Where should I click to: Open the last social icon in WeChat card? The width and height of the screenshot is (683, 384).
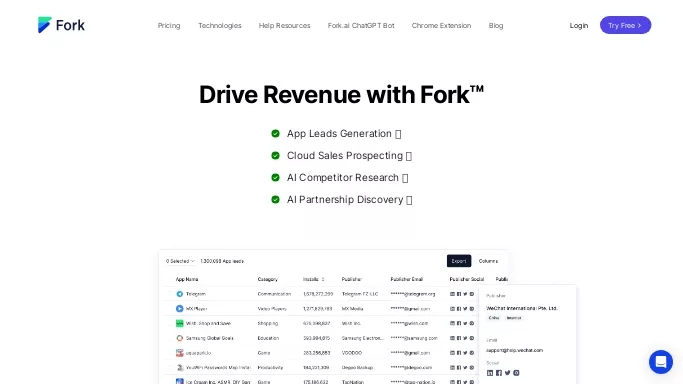tap(516, 373)
